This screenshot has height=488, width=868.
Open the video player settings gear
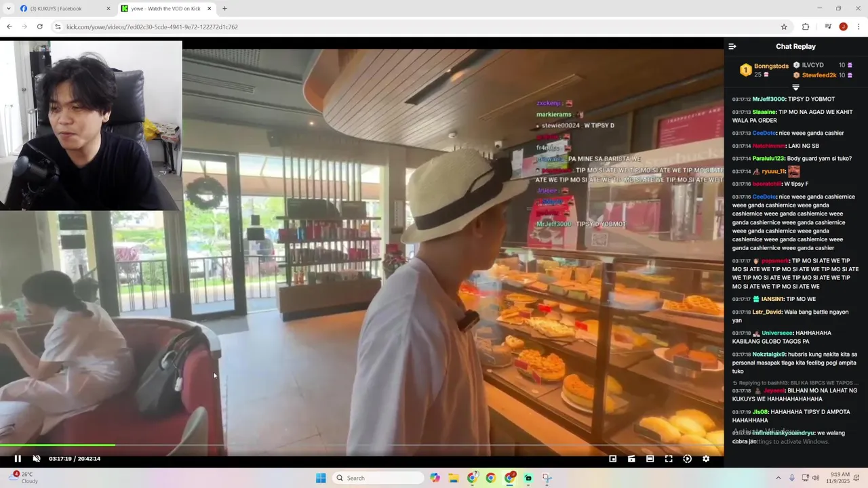pyautogui.click(x=706, y=459)
